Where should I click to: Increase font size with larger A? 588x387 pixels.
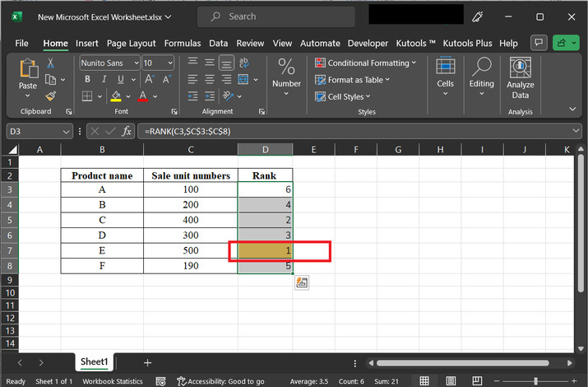click(149, 79)
